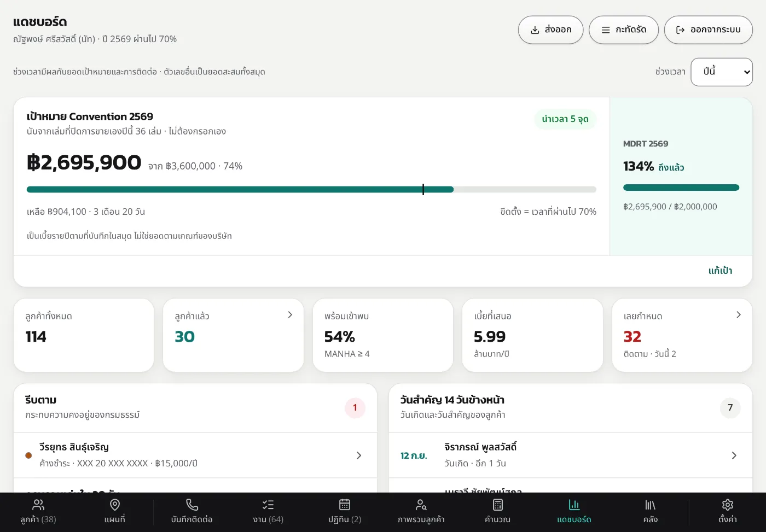Expand the เลยกำหนด card chevron
Viewport: 766px width, 532px height.
[x=739, y=315]
